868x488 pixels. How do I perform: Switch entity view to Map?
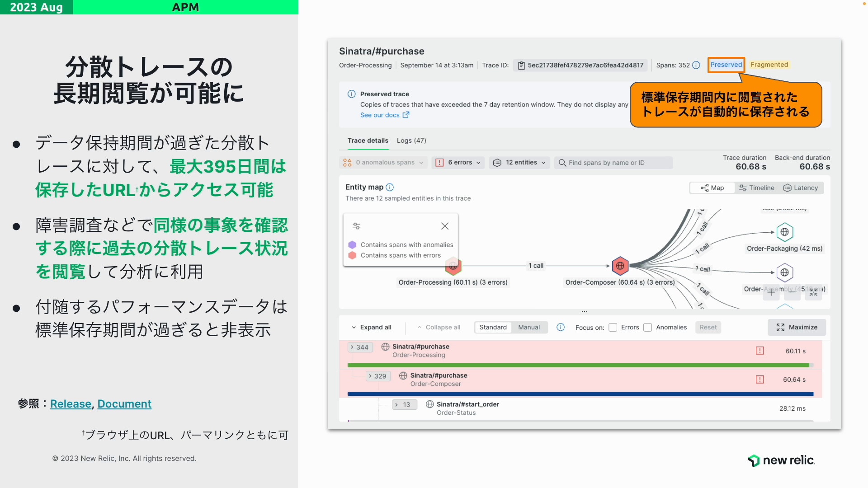pyautogui.click(x=712, y=188)
